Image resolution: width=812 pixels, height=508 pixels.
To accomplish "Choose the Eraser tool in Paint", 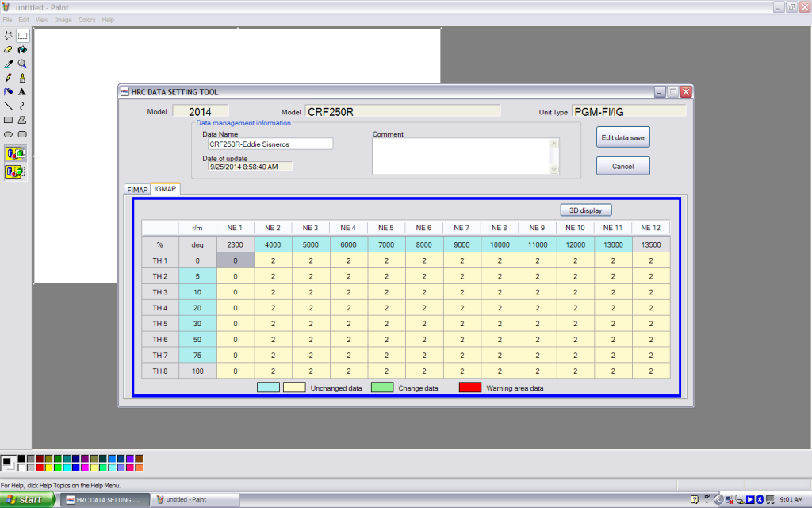I will coord(8,50).
